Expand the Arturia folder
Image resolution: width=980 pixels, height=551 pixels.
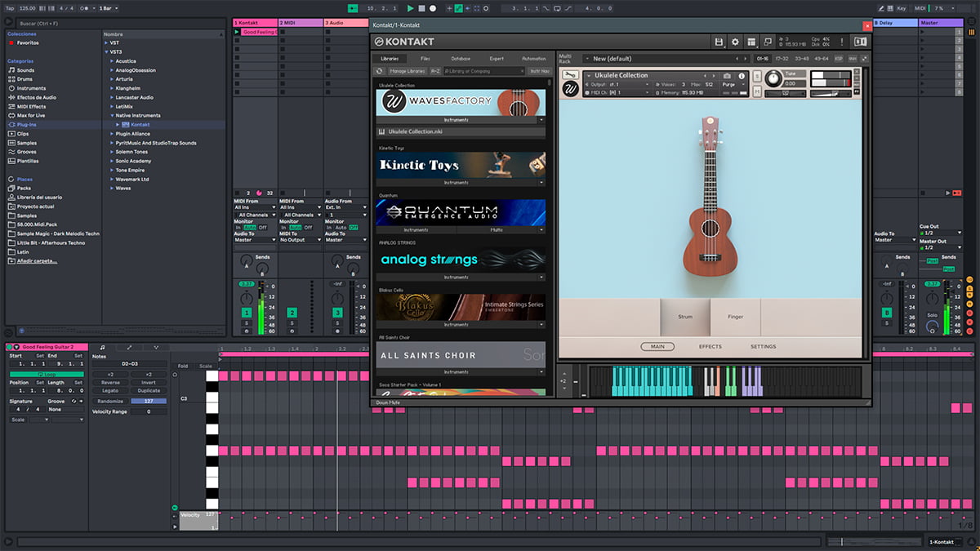pyautogui.click(x=112, y=79)
